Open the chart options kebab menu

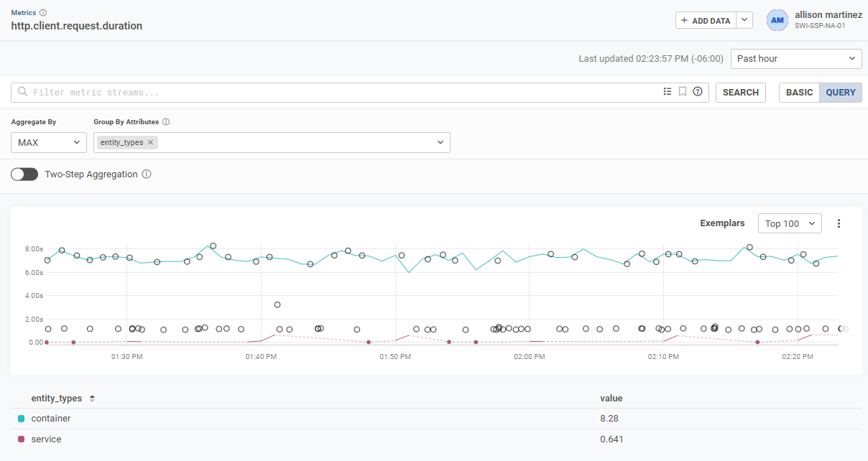(x=839, y=223)
